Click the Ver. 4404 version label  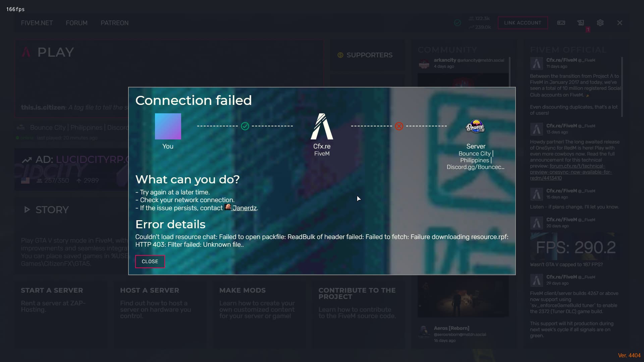click(x=629, y=355)
